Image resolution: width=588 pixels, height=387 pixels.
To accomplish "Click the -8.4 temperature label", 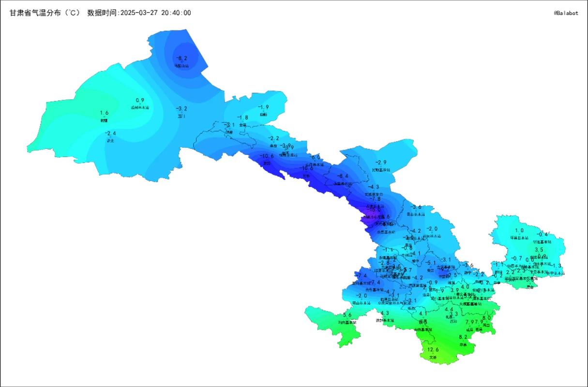I will click(x=343, y=176).
